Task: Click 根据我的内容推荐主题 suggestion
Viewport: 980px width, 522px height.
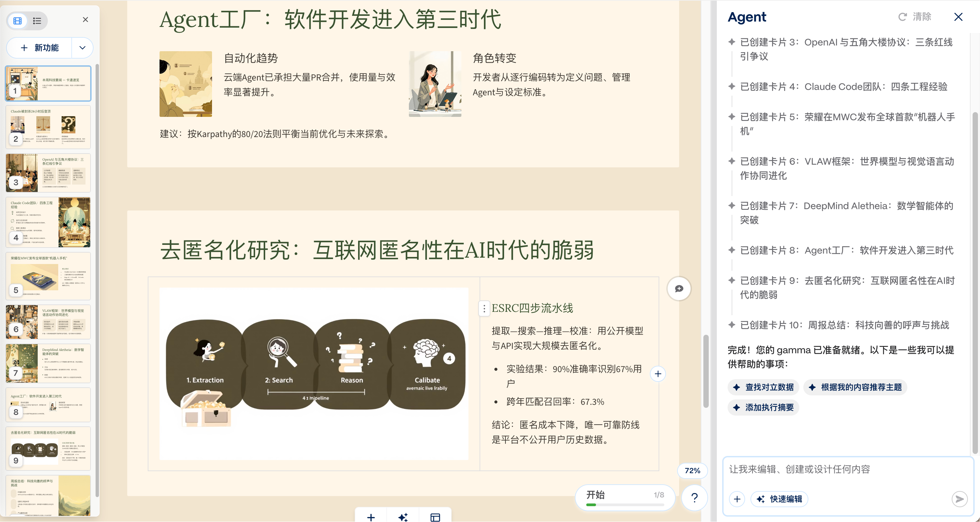Action: [855, 387]
